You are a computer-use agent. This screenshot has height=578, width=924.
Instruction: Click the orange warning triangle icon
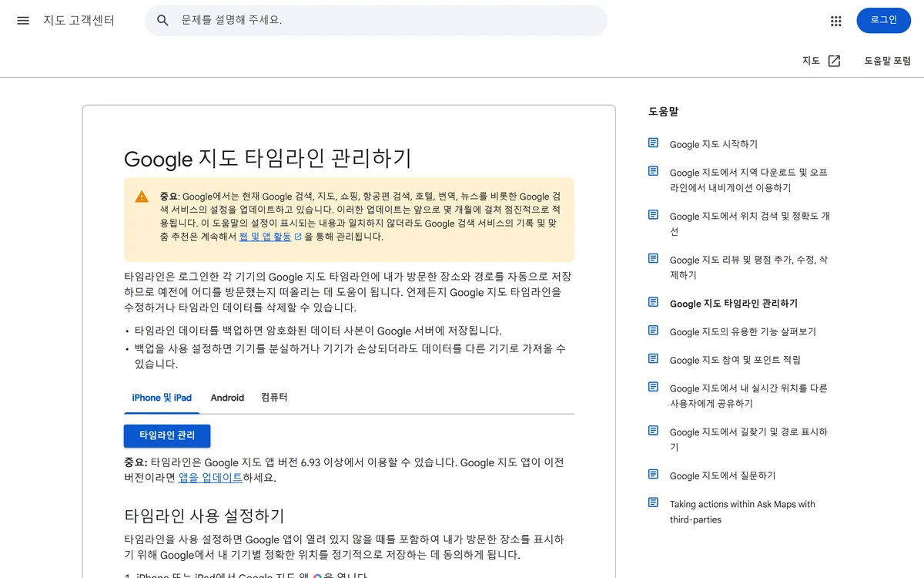(142, 197)
